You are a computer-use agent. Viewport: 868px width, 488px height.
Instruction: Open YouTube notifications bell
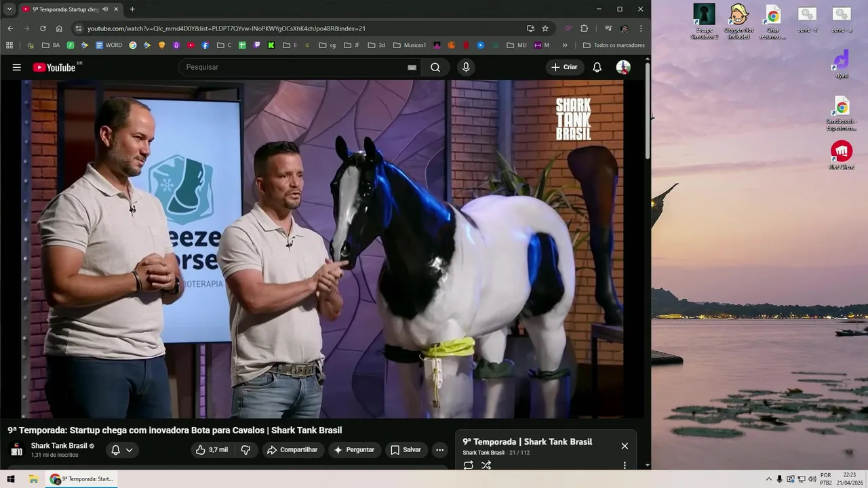coord(597,67)
